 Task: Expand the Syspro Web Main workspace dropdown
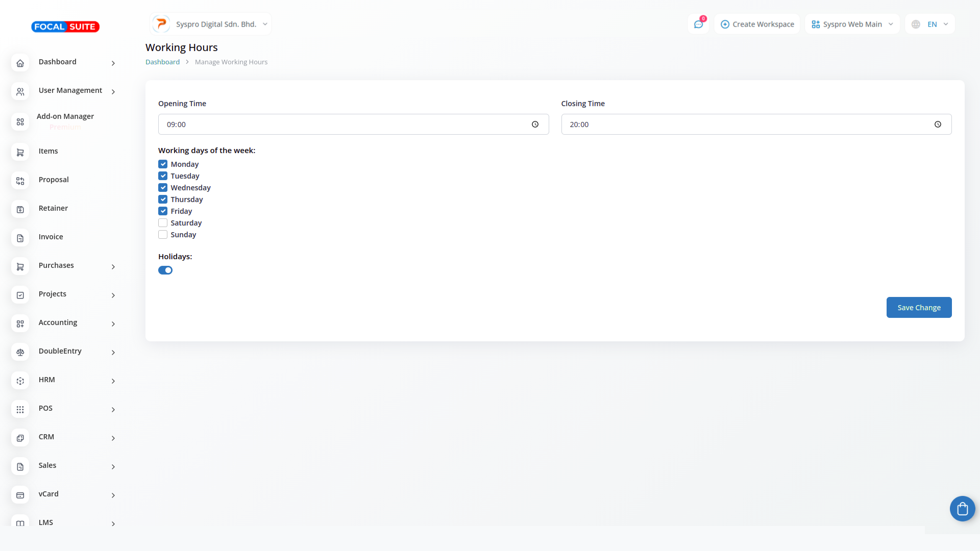click(x=852, y=24)
